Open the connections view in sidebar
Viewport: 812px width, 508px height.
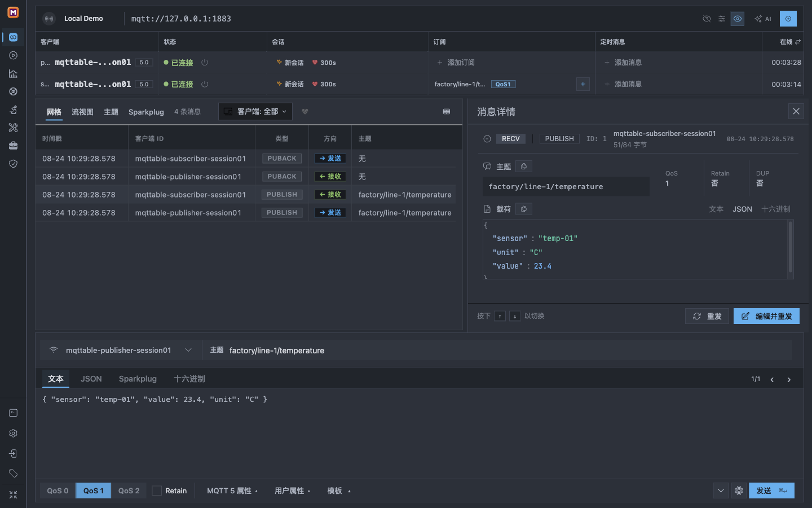pos(13,37)
